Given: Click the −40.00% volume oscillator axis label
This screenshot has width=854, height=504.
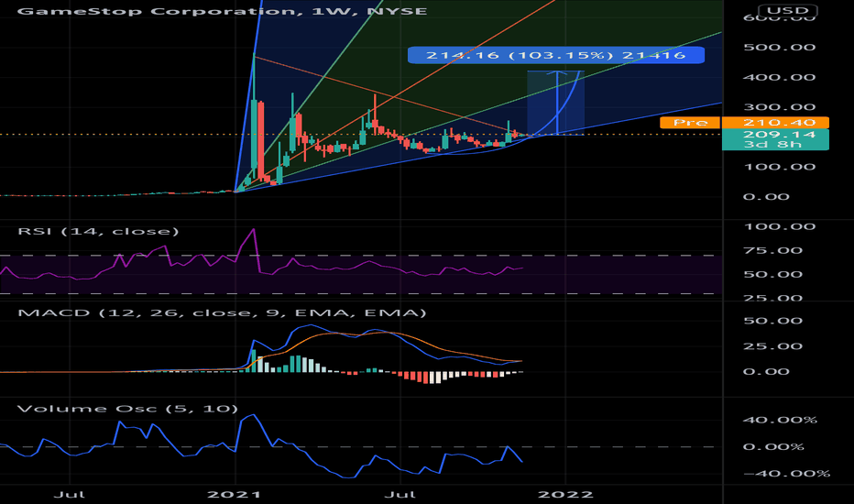Looking at the screenshot, I should [x=786, y=474].
